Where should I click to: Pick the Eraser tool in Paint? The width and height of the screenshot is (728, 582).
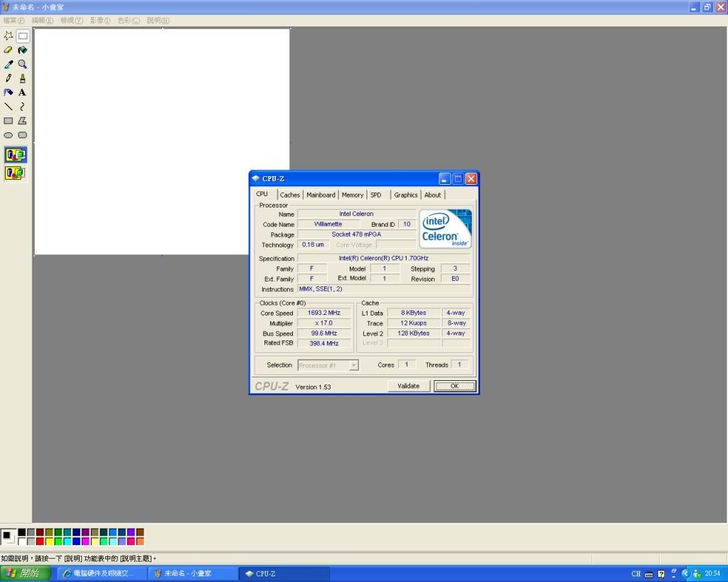9,50
